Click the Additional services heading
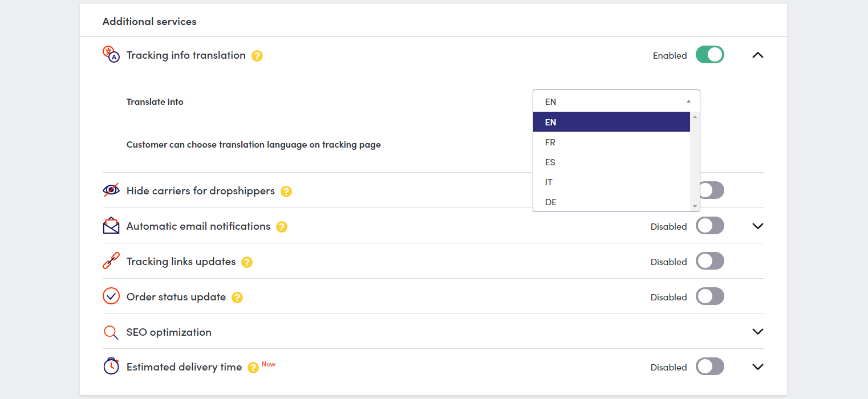868x399 pixels. (149, 22)
